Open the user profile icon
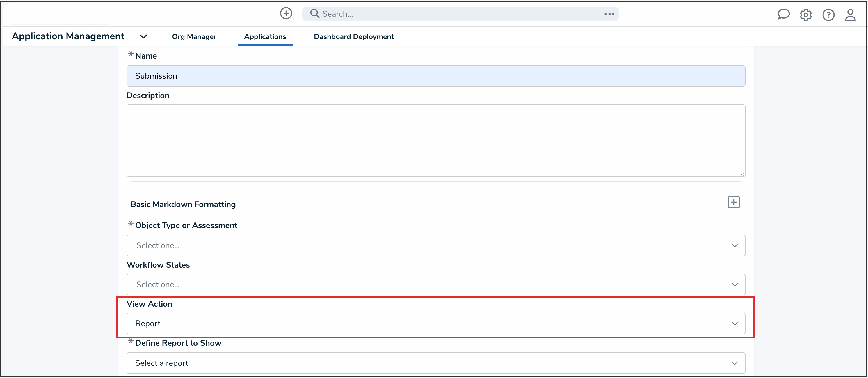The height and width of the screenshot is (378, 868). tap(851, 15)
